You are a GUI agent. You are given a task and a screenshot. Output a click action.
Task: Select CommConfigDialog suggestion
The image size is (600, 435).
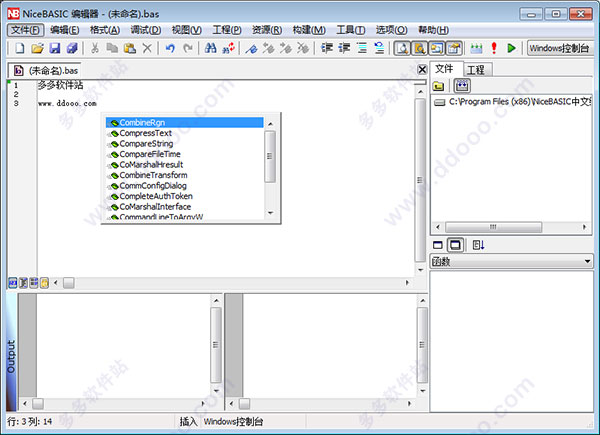point(184,186)
